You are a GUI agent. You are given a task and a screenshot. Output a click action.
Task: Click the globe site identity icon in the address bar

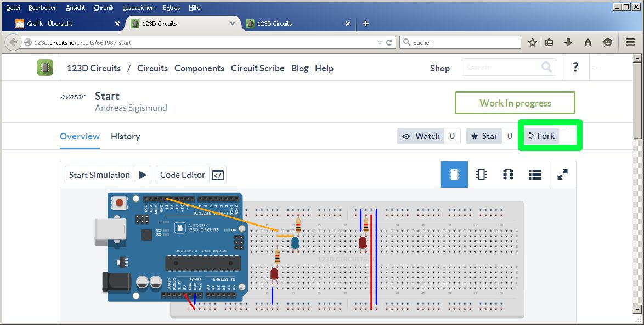[28, 42]
